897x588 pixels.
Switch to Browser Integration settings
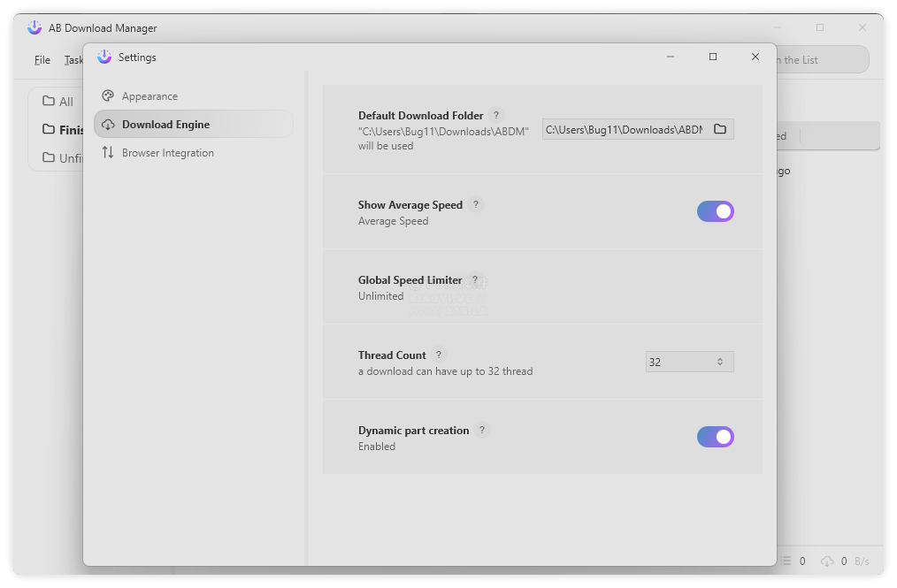168,153
